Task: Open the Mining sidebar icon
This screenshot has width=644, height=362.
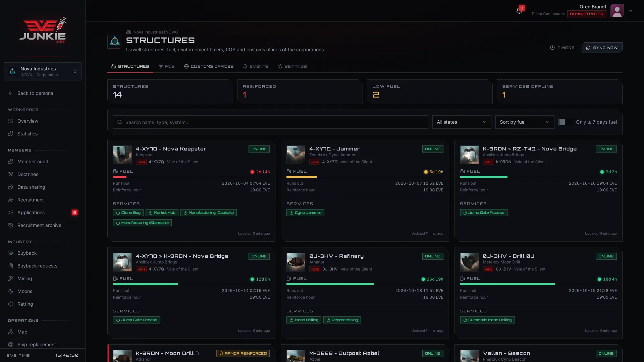Action: (11, 279)
